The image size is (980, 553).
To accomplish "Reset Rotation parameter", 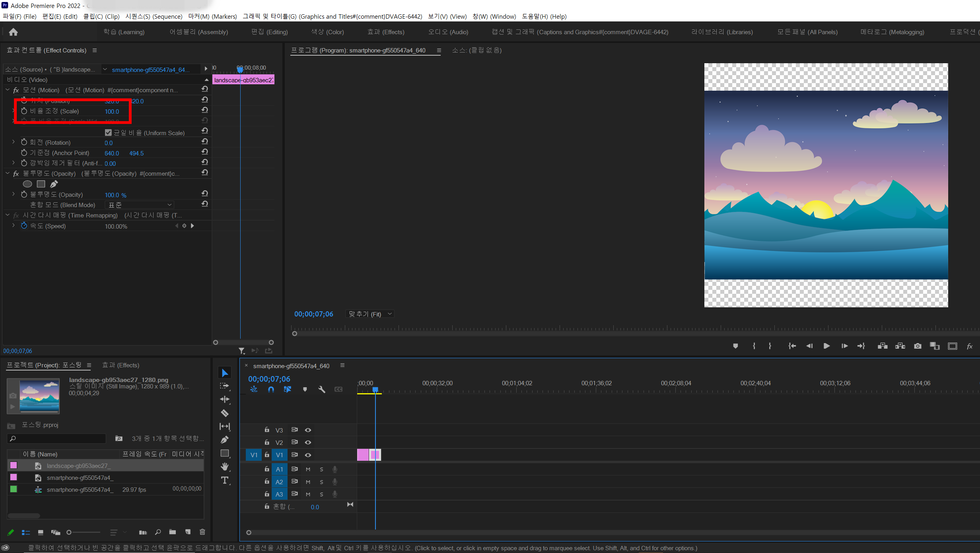I will [204, 142].
